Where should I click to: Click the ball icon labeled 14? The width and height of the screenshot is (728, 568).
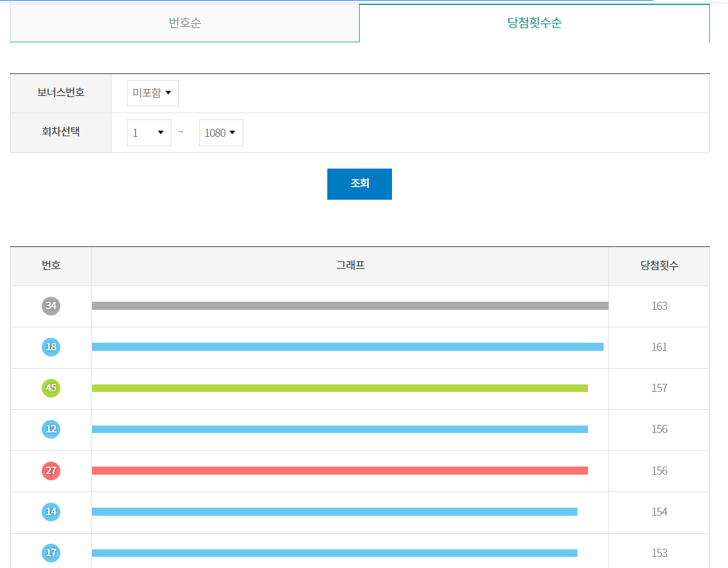pyautogui.click(x=50, y=512)
